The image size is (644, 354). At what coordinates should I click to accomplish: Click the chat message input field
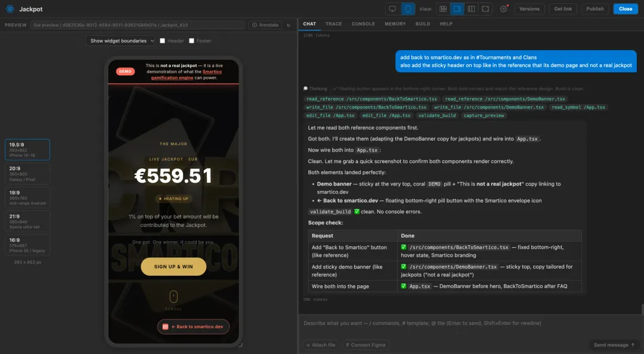470,324
